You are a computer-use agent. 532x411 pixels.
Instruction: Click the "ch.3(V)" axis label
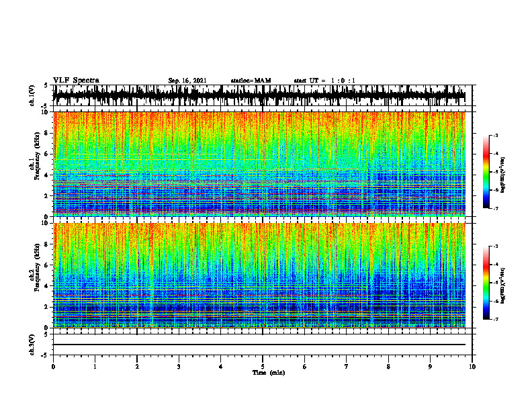(32, 345)
